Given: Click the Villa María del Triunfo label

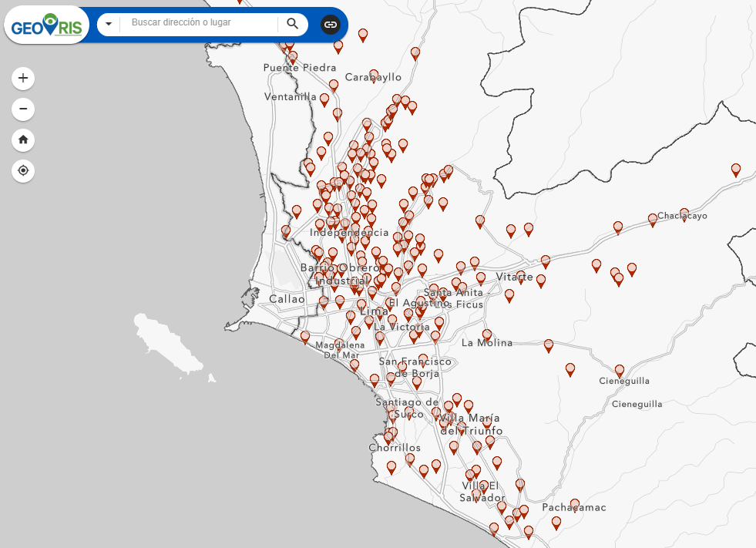Looking at the screenshot, I should (471, 425).
